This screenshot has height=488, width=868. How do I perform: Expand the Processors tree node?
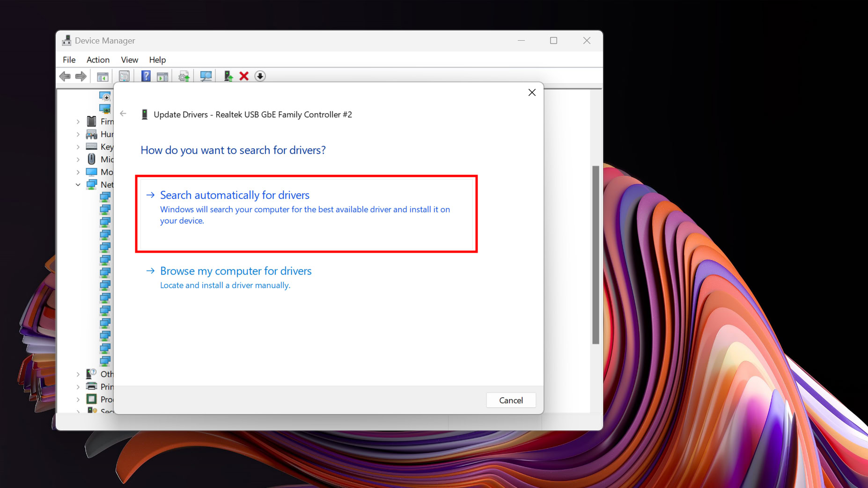pos(78,400)
